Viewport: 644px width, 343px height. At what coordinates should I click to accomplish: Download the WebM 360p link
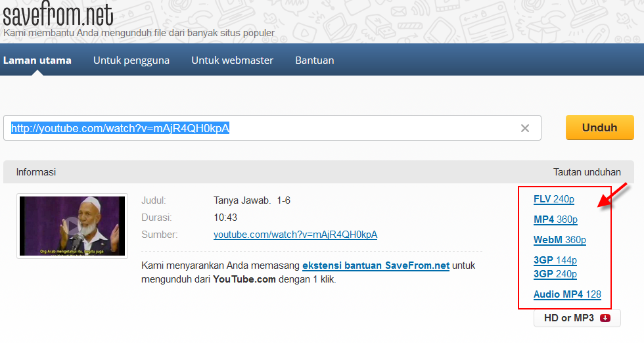(x=560, y=239)
